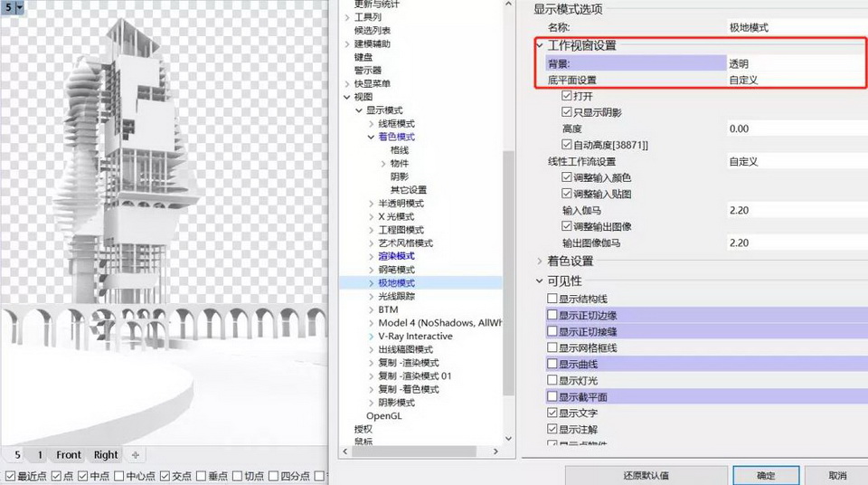Viewport: 868px width, 485px height.
Task: Expand the 线框模式 tree node
Action: point(371,123)
